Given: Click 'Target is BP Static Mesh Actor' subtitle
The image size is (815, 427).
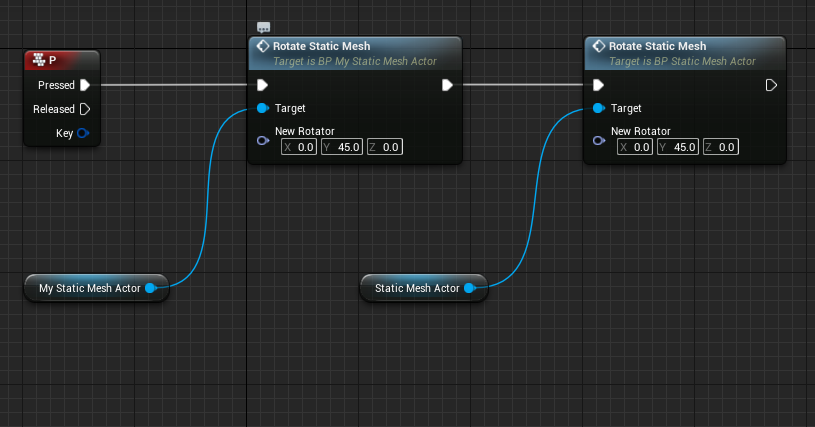Looking at the screenshot, I should (x=682, y=61).
